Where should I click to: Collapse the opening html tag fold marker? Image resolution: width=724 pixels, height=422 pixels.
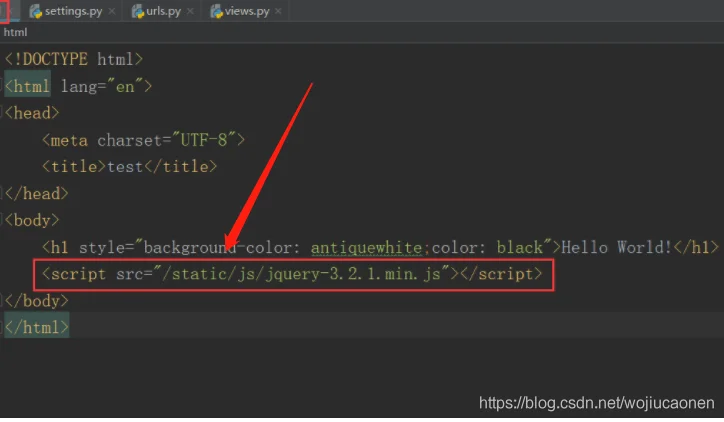click(x=1, y=86)
